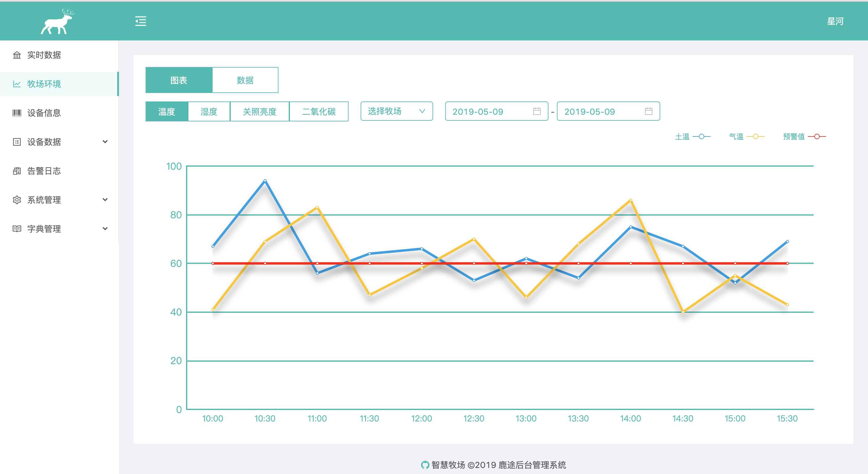
Task: Click the 系统管理 gear icon
Action: [x=17, y=200]
